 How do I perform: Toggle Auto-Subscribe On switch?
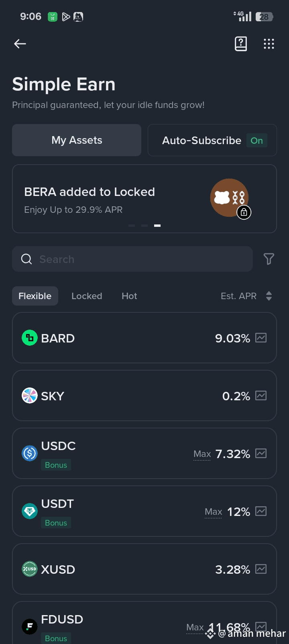point(256,141)
